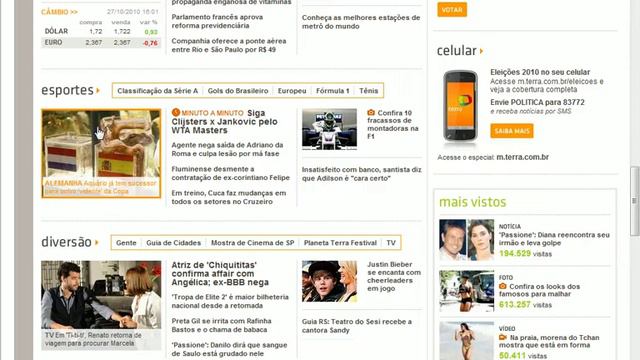
Task: Select the TV tab in diversão
Action: click(x=391, y=242)
